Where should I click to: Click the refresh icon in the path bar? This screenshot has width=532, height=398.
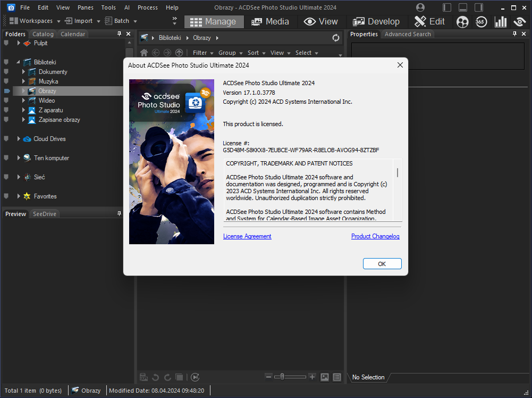336,38
